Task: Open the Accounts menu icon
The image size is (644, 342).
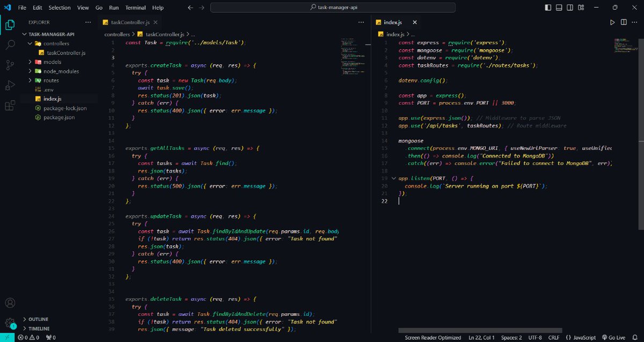Action: pos(10,303)
